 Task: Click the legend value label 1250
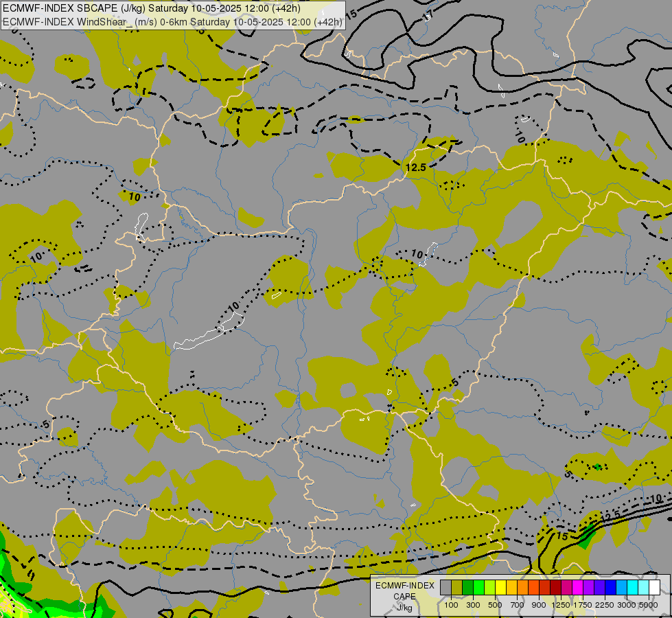(x=561, y=605)
